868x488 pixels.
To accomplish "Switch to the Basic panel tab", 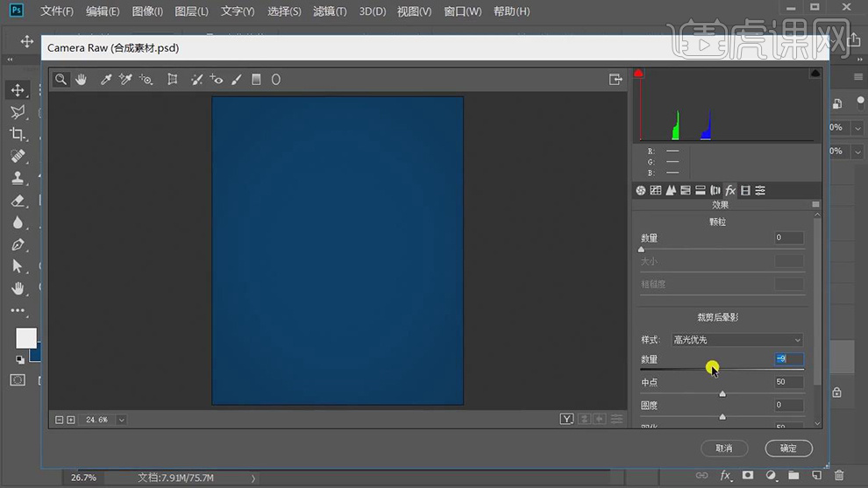I will click(641, 191).
